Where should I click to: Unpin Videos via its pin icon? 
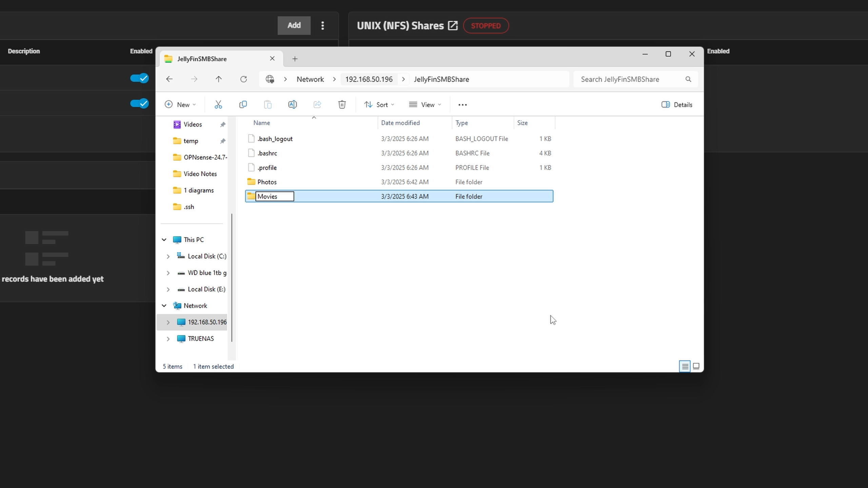click(x=222, y=125)
